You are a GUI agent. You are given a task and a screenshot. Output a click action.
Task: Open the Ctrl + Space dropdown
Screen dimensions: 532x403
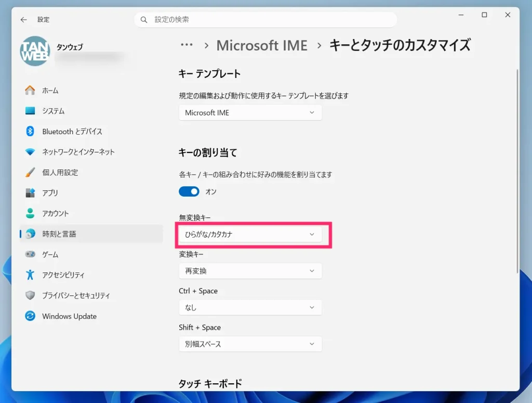(250, 307)
